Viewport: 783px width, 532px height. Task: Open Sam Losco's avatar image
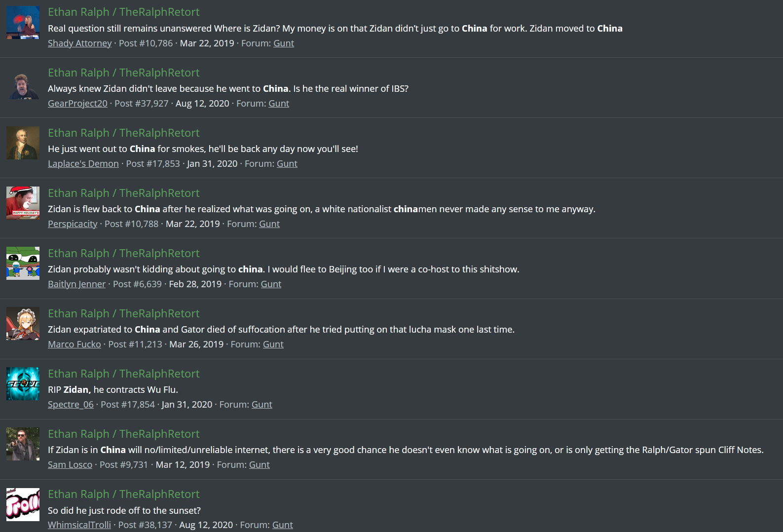point(23,444)
